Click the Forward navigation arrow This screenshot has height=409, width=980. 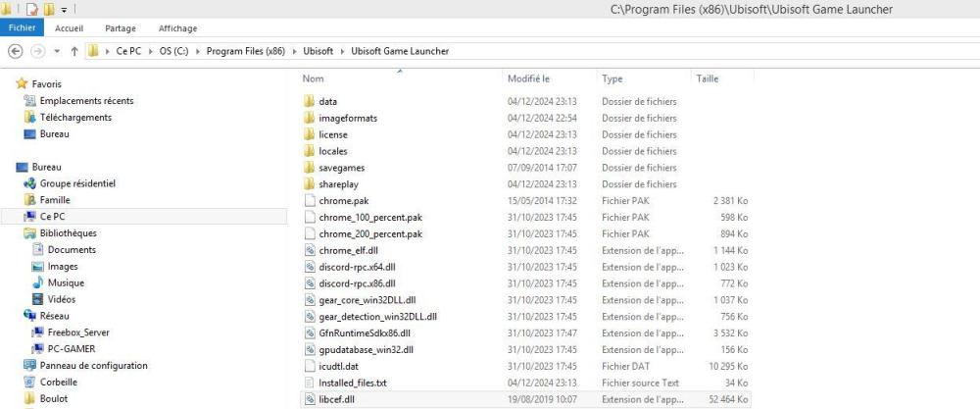37,51
